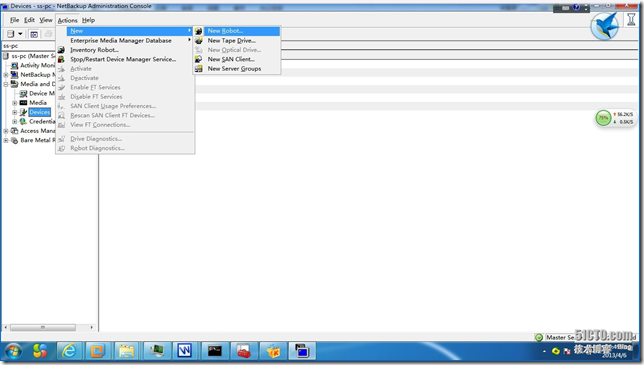Click the Media and Device Management icon

coord(15,84)
